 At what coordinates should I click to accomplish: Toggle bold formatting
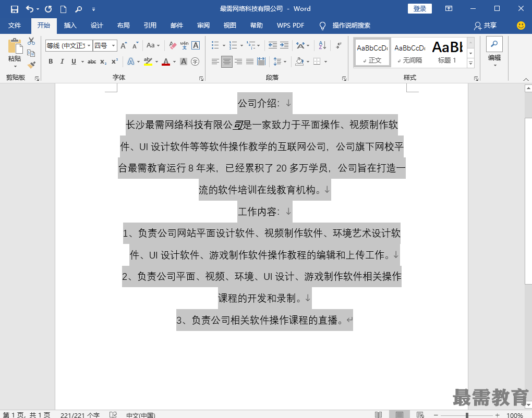click(x=51, y=62)
